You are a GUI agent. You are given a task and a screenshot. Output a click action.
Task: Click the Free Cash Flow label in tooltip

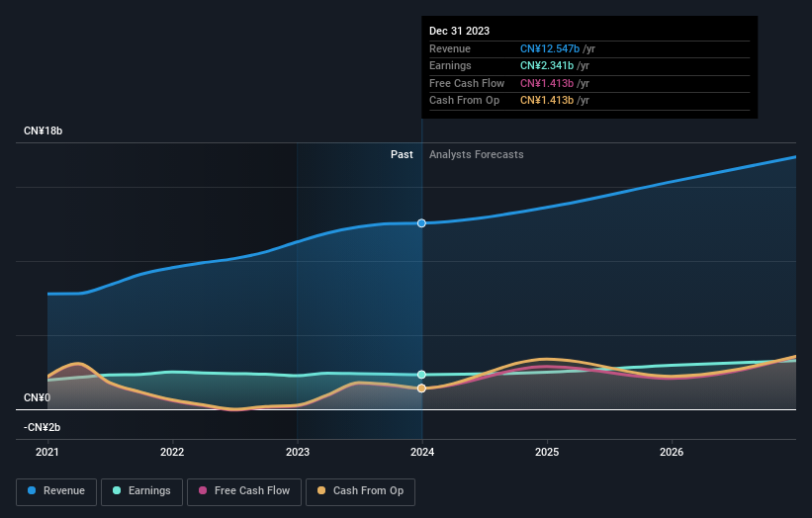467,83
